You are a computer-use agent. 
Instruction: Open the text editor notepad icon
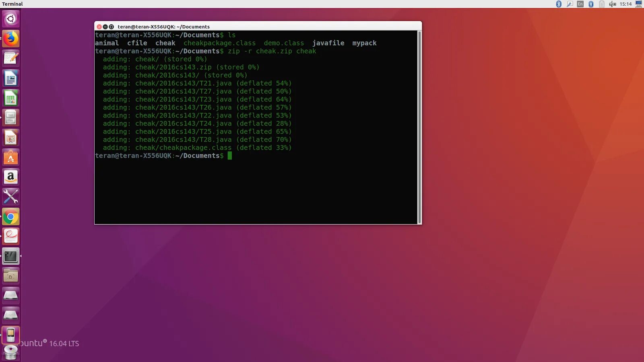pos(11,58)
